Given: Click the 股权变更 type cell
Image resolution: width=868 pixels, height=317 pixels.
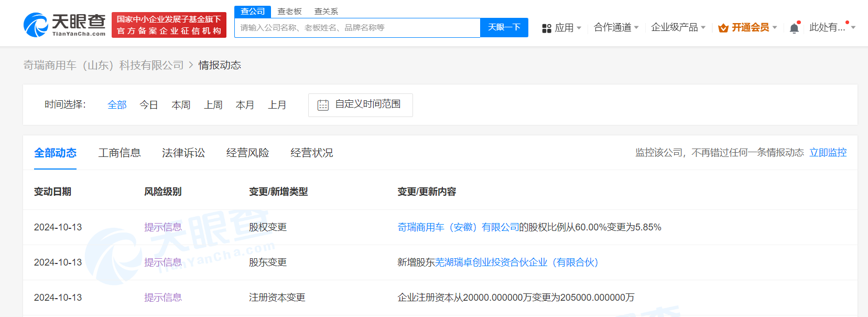Looking at the screenshot, I should pos(268,227).
